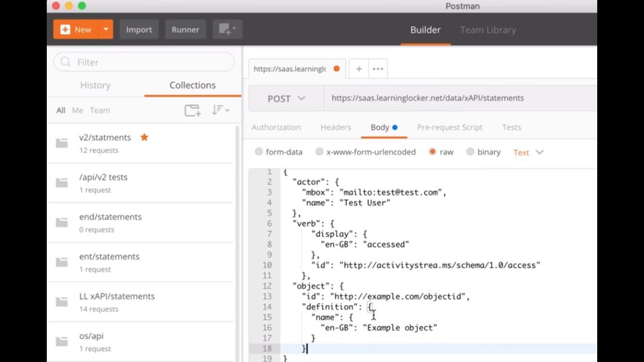The width and height of the screenshot is (644, 362).
Task: Click the New button
Action: 76,30
